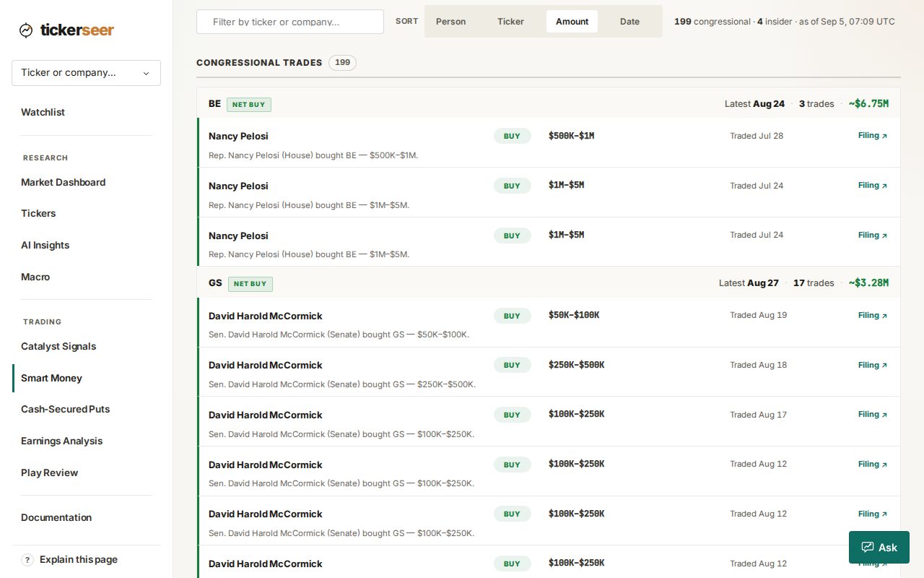Screen dimensions: 924x578
Task: Open Filing link for McCormick's Aug 18 trade
Action: pos(873,365)
